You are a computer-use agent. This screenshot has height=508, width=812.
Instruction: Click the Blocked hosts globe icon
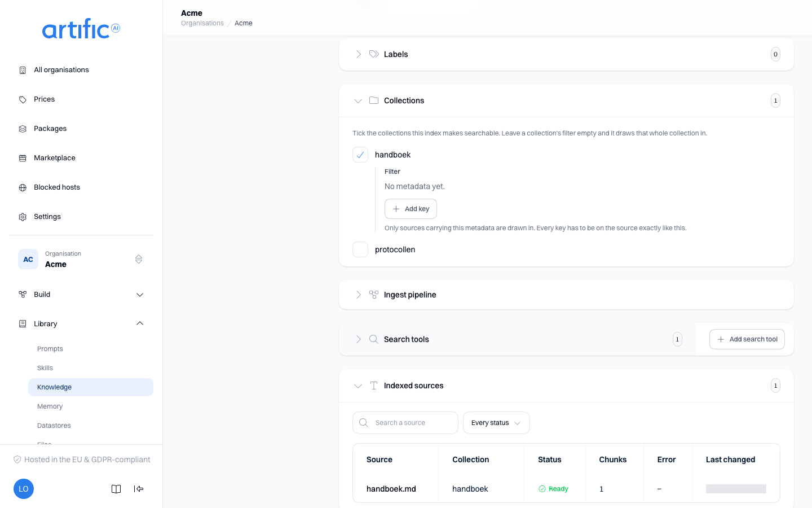pyautogui.click(x=23, y=187)
